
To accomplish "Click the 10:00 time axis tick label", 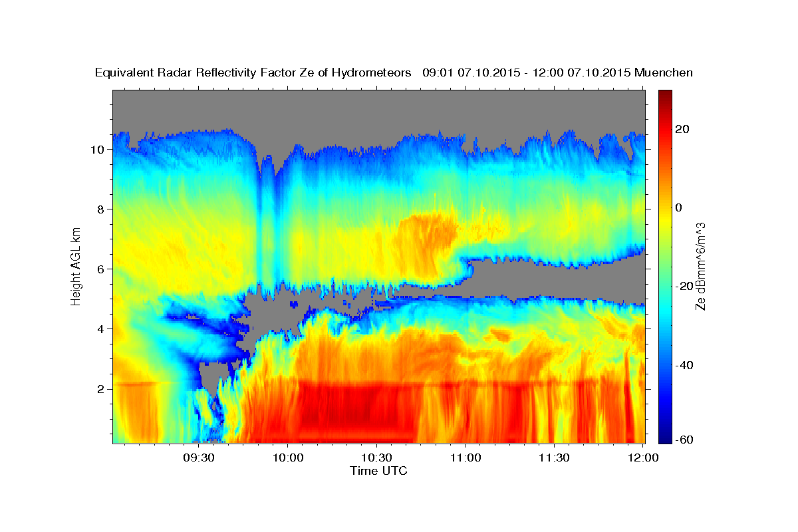I will tap(288, 458).
